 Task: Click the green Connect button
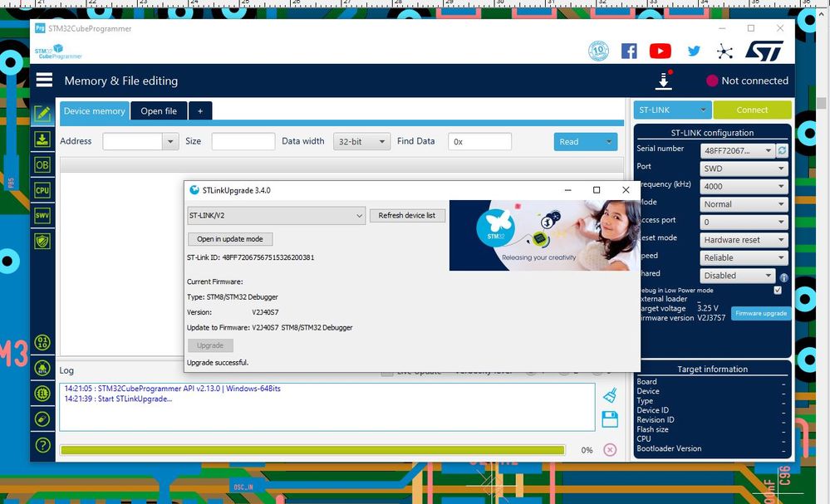[x=752, y=110]
